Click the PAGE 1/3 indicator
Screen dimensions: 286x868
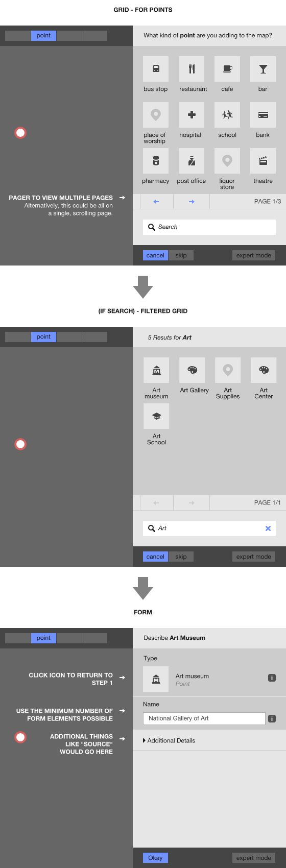point(268,202)
